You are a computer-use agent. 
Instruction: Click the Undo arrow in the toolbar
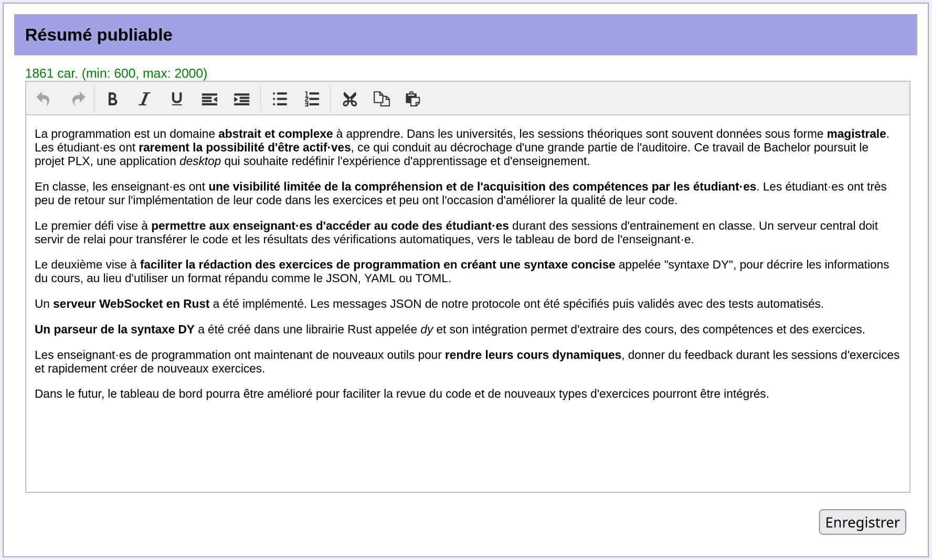click(44, 99)
